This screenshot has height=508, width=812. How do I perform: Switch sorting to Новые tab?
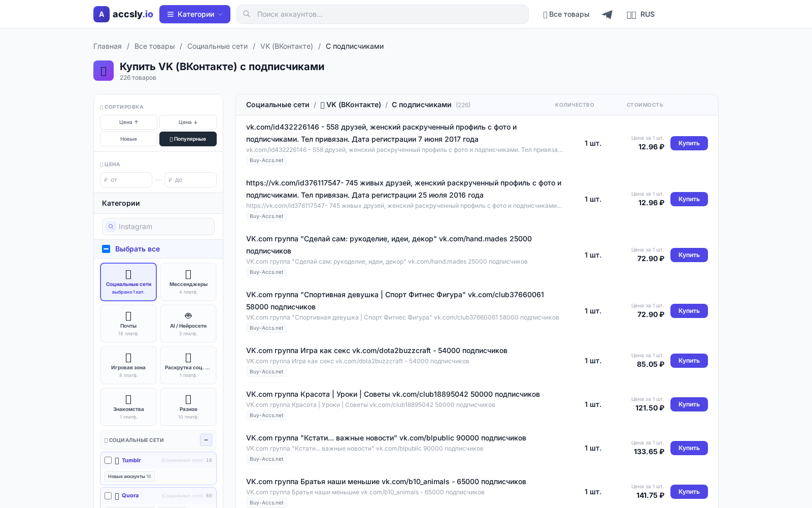(128, 139)
